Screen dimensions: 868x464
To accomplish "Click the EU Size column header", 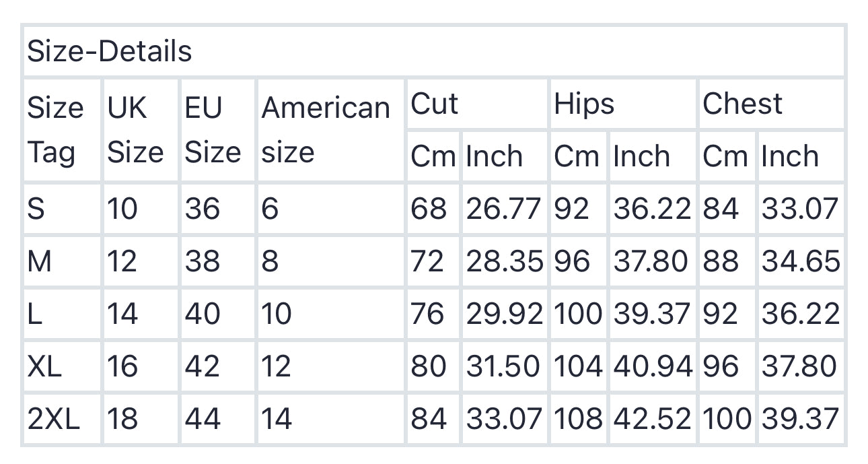I will [213, 130].
